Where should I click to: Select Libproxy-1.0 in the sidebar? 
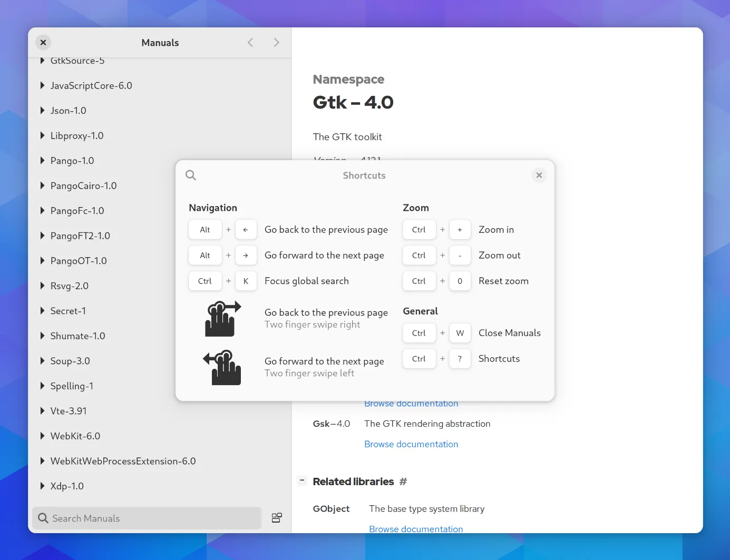tap(77, 136)
